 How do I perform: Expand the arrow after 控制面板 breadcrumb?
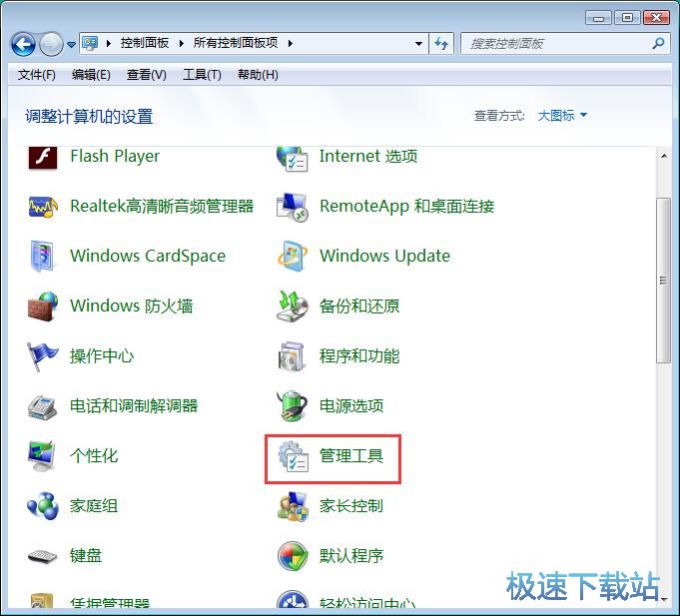[182, 43]
